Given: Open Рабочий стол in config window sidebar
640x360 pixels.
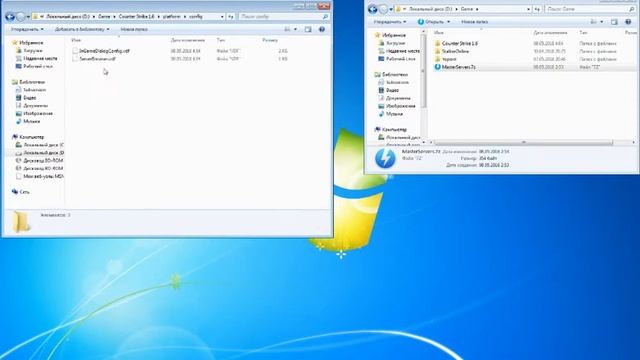Looking at the screenshot, I should 38,66.
